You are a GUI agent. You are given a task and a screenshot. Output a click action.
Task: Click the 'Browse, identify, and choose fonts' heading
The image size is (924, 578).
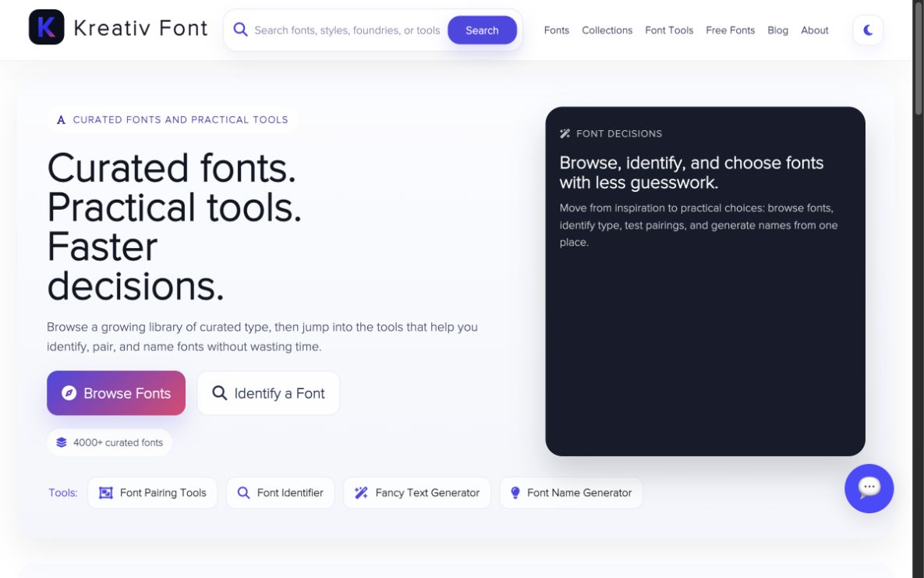coord(691,172)
